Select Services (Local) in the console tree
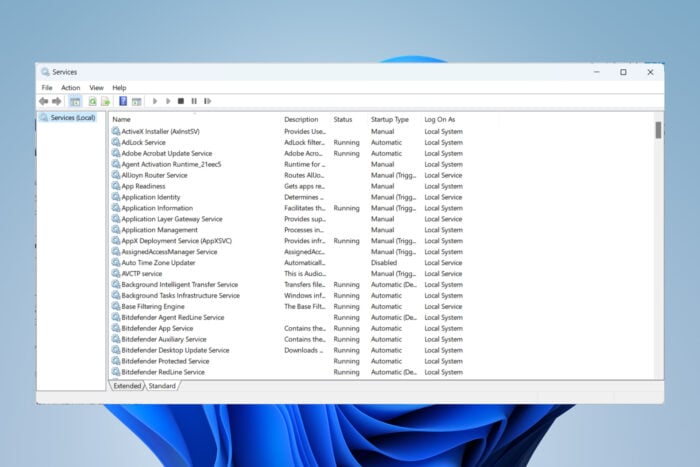The height and width of the screenshot is (467, 700). pyautogui.click(x=73, y=118)
